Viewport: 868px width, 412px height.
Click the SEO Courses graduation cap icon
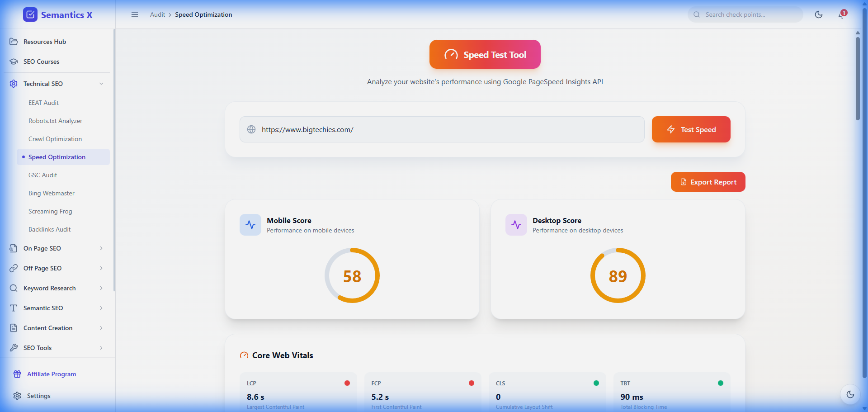(14, 62)
